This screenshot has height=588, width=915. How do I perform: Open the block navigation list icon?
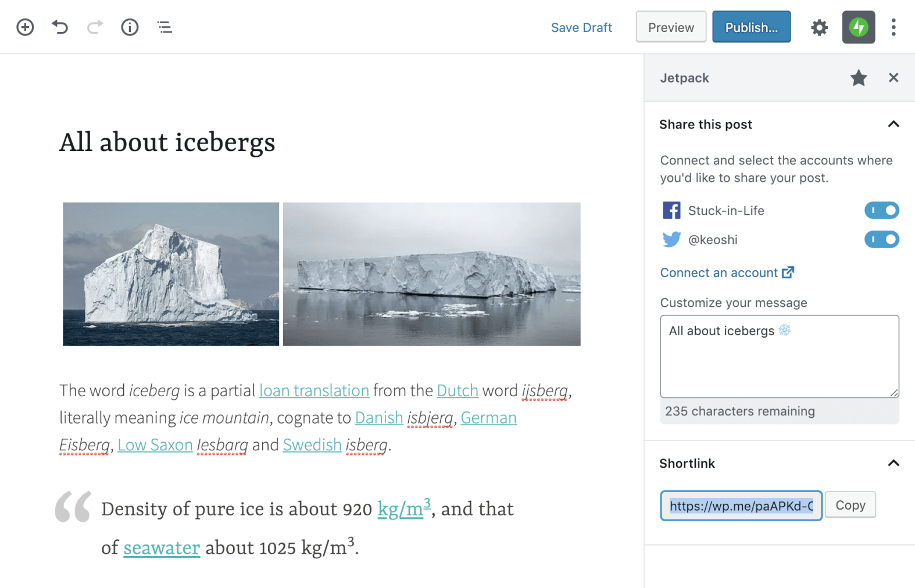(x=165, y=27)
